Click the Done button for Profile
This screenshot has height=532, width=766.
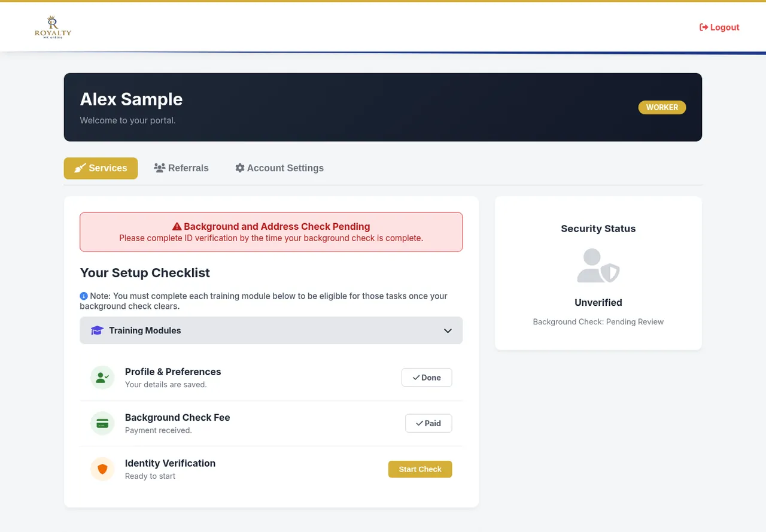click(x=427, y=378)
